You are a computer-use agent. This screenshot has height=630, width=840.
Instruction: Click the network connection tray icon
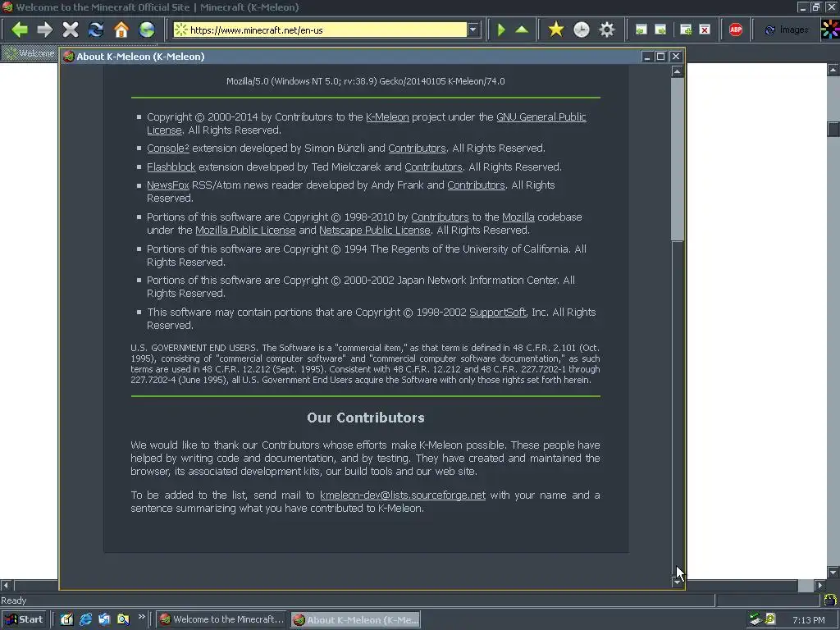[x=756, y=619]
